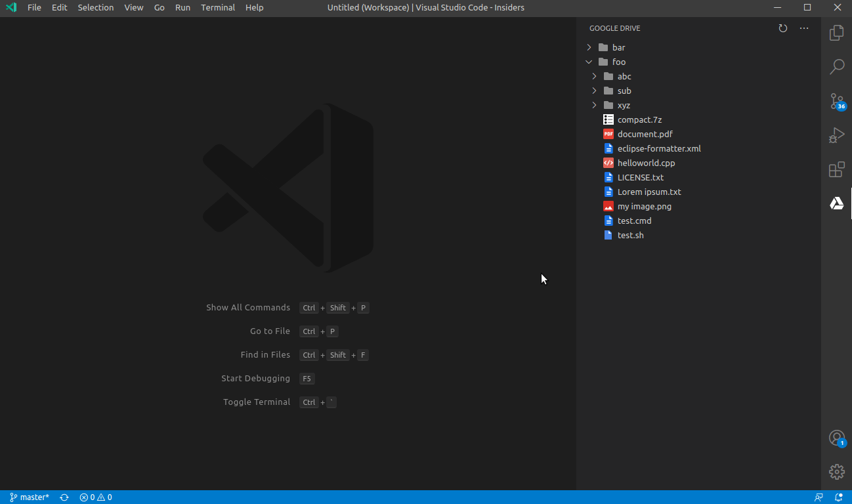852x504 pixels.
Task: Refresh the Google Drive file list
Action: tap(782, 28)
